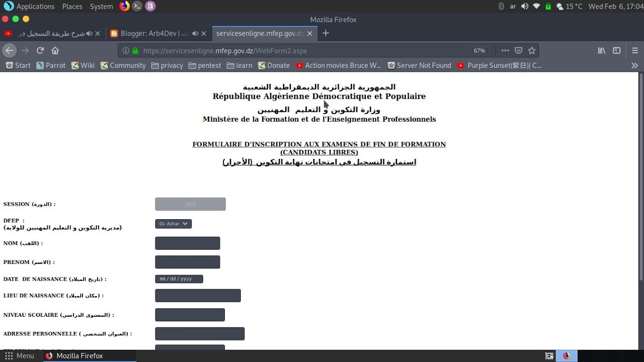Focus the NOM text field

tap(188, 243)
